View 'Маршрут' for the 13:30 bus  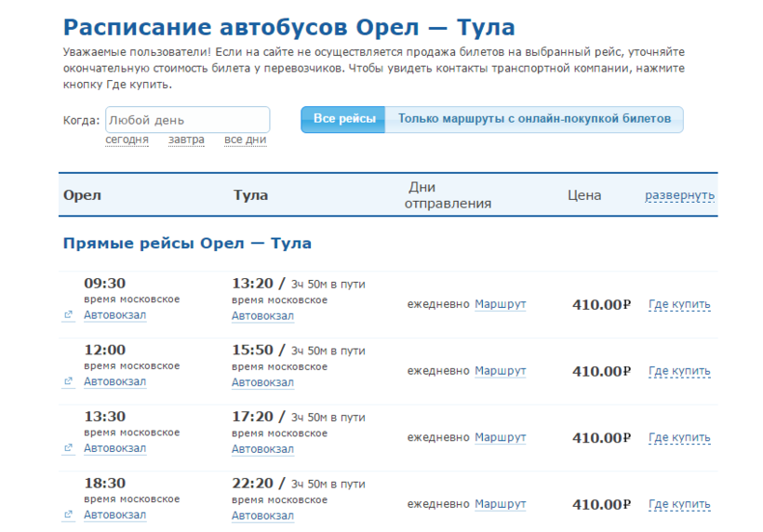pos(500,437)
